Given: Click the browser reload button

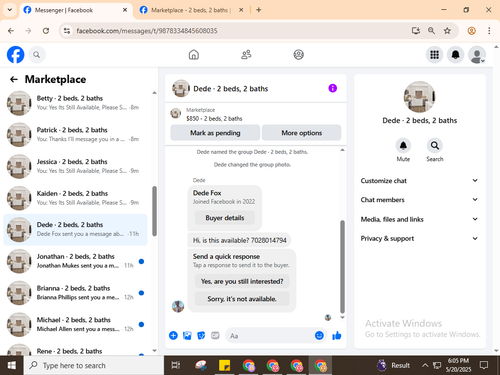Looking at the screenshot, I should point(46,31).
